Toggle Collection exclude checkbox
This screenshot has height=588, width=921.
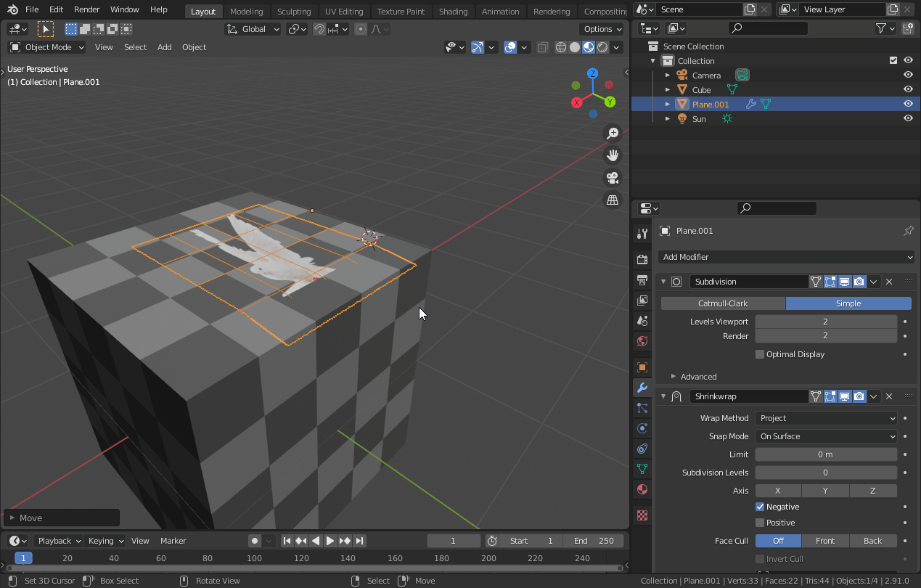click(x=893, y=61)
